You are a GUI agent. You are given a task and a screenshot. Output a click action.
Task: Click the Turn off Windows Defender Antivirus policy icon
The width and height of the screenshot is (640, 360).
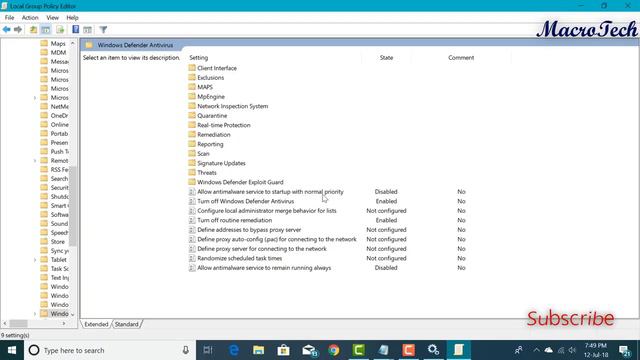coord(192,201)
